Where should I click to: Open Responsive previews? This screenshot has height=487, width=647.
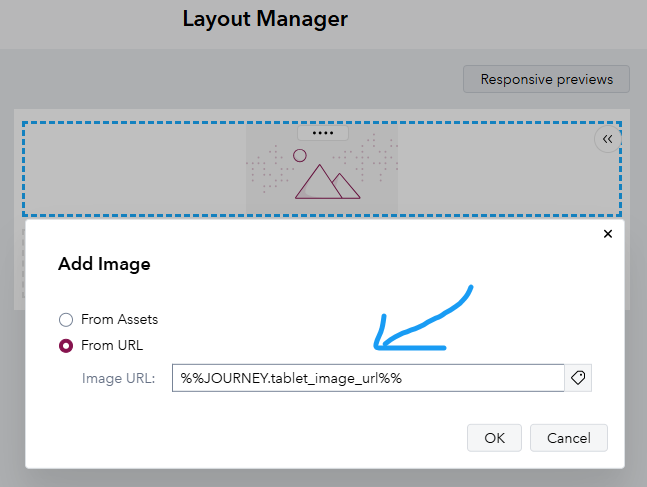pyautogui.click(x=546, y=80)
